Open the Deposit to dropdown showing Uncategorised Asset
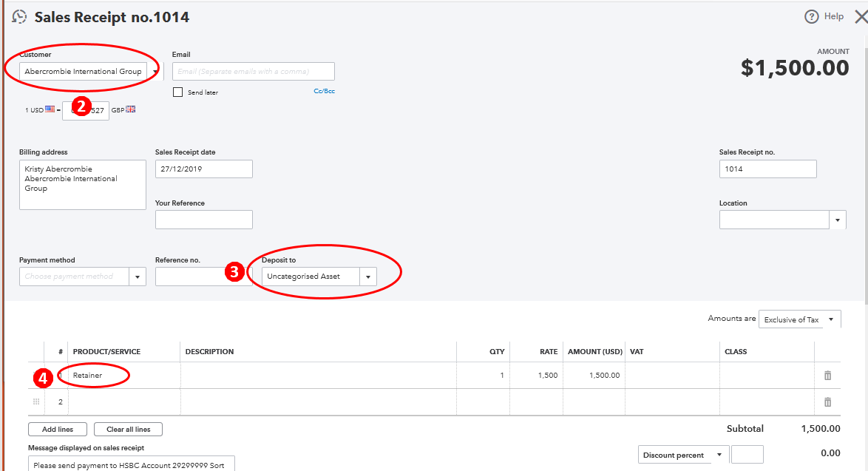 pos(367,276)
